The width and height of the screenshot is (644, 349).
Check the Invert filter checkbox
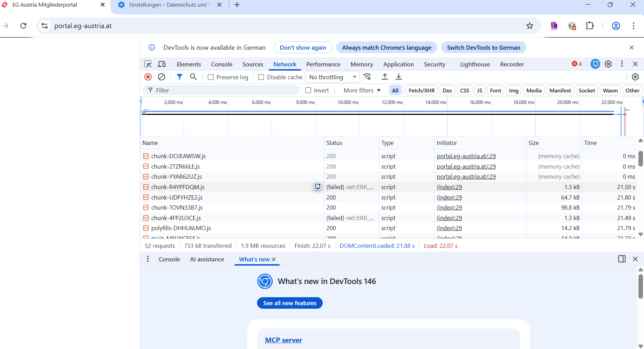308,90
